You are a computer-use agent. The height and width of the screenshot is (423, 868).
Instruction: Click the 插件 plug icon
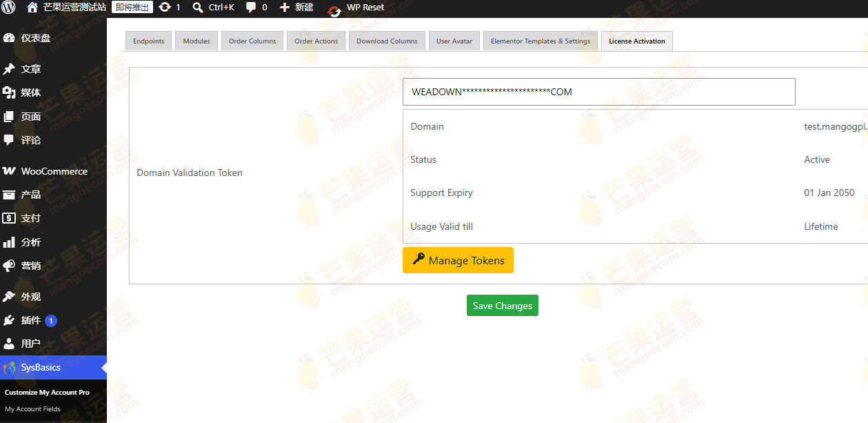click(x=9, y=320)
